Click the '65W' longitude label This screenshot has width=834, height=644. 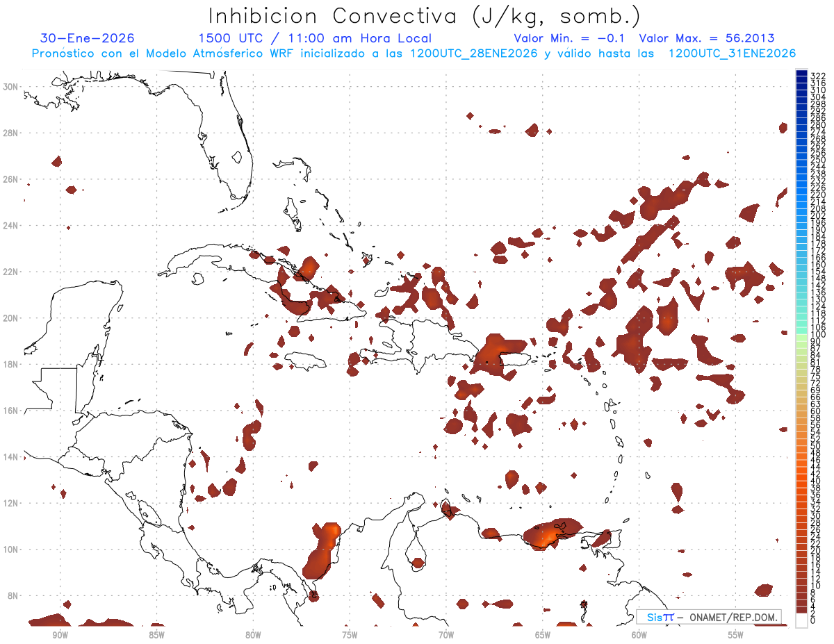(543, 634)
